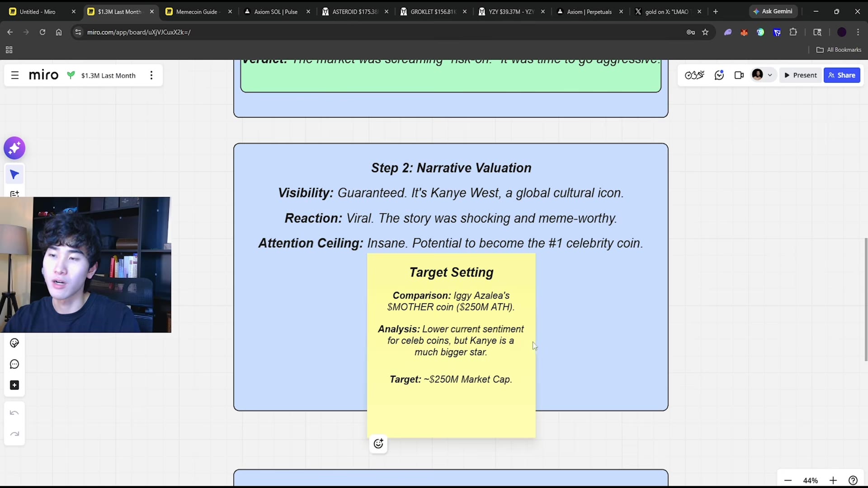Switch to the GROKLET $156.81K tab
Image resolution: width=868 pixels, height=488 pixels.
point(433,12)
